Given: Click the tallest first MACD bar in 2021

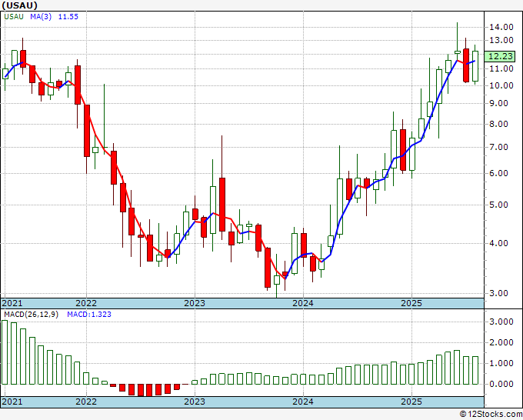Looking at the screenshot, I should coord(5,352).
